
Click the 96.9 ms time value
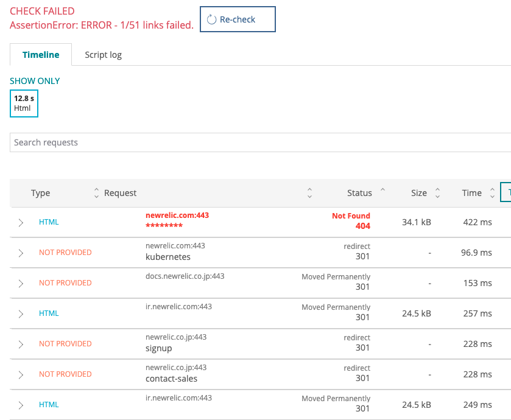(476, 253)
